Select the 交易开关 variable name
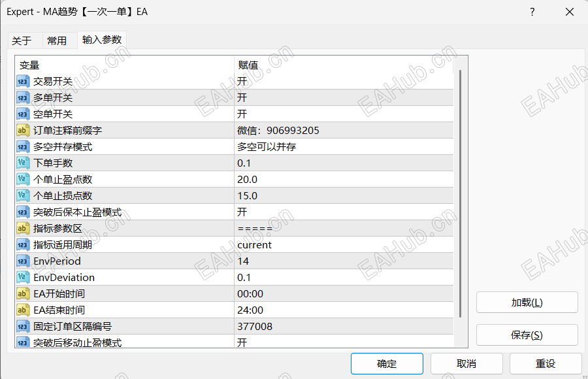The width and height of the screenshot is (588, 379). pyautogui.click(x=53, y=82)
